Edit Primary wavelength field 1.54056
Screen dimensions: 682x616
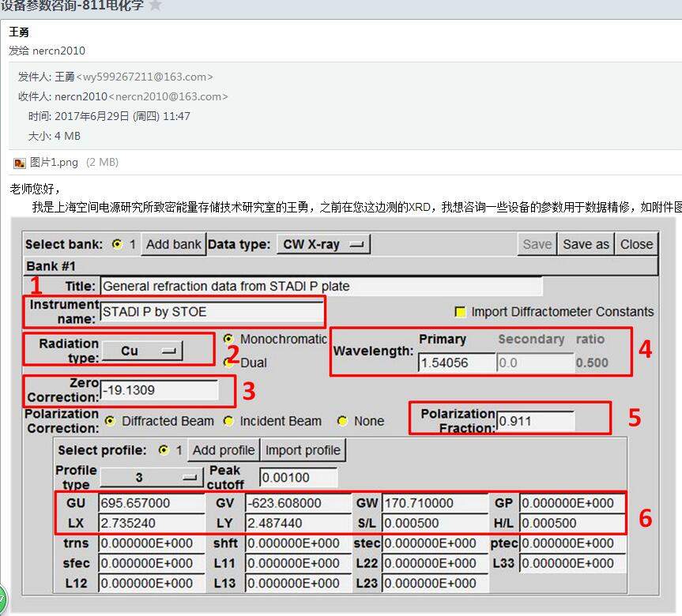pyautogui.click(x=457, y=362)
